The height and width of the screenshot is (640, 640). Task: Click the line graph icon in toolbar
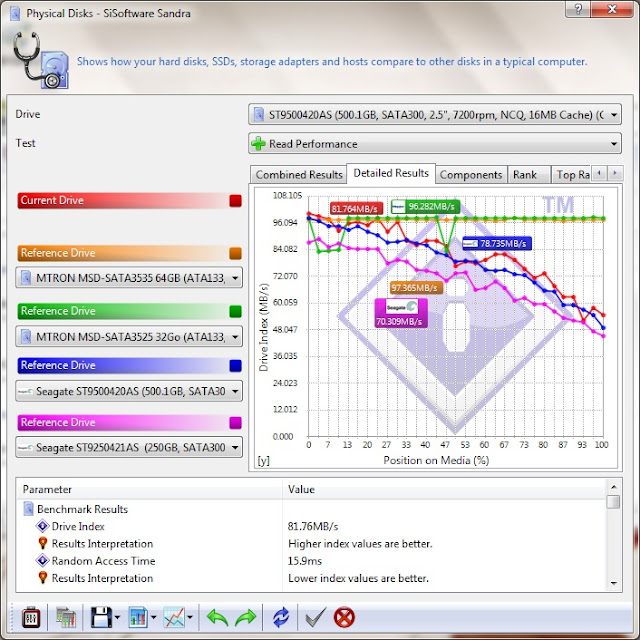[174, 617]
